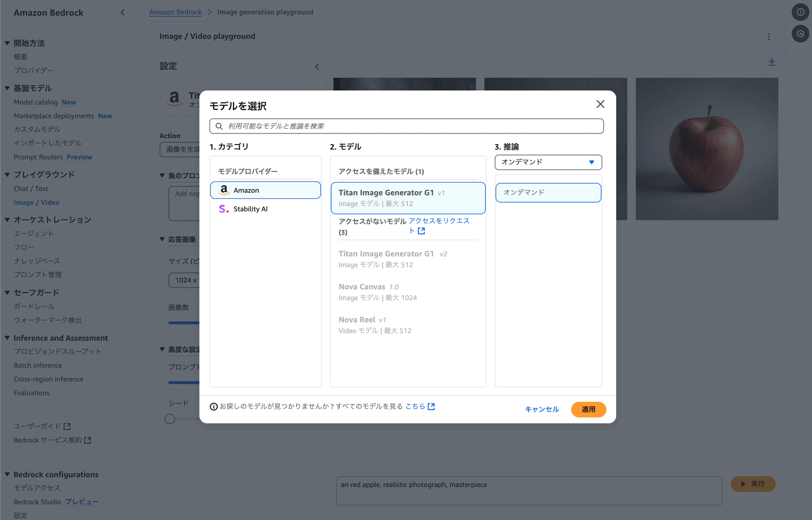Click Amazon Bedrock breadcrumb link
The height and width of the screenshot is (520, 812).
point(175,12)
